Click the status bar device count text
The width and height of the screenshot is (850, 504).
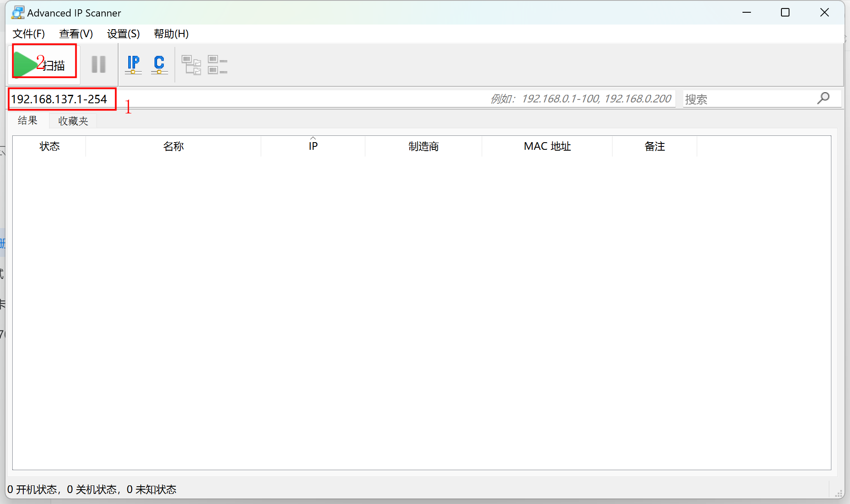pyautogui.click(x=92, y=490)
